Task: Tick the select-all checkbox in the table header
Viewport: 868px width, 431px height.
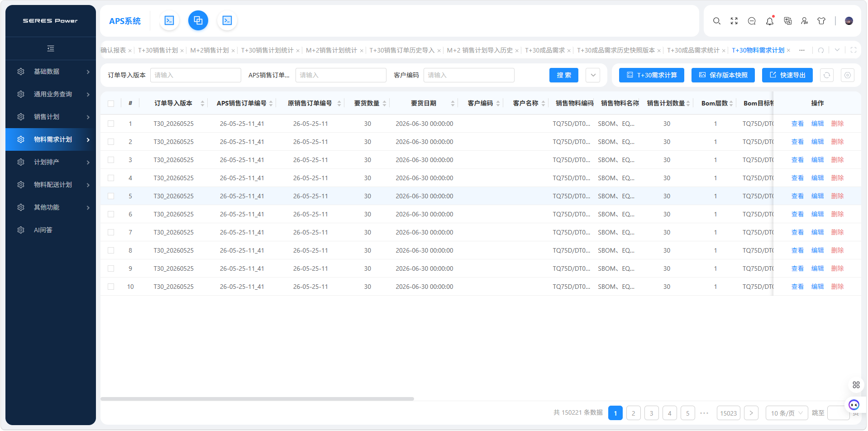Action: (111, 104)
